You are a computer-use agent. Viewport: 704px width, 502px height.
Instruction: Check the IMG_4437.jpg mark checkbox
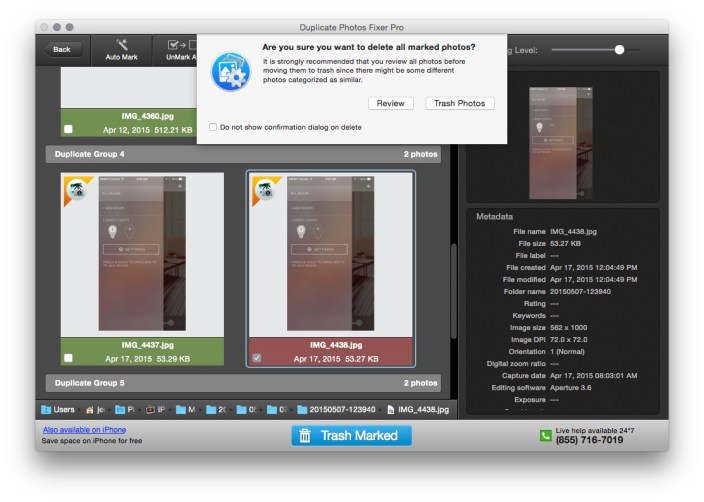click(x=67, y=357)
